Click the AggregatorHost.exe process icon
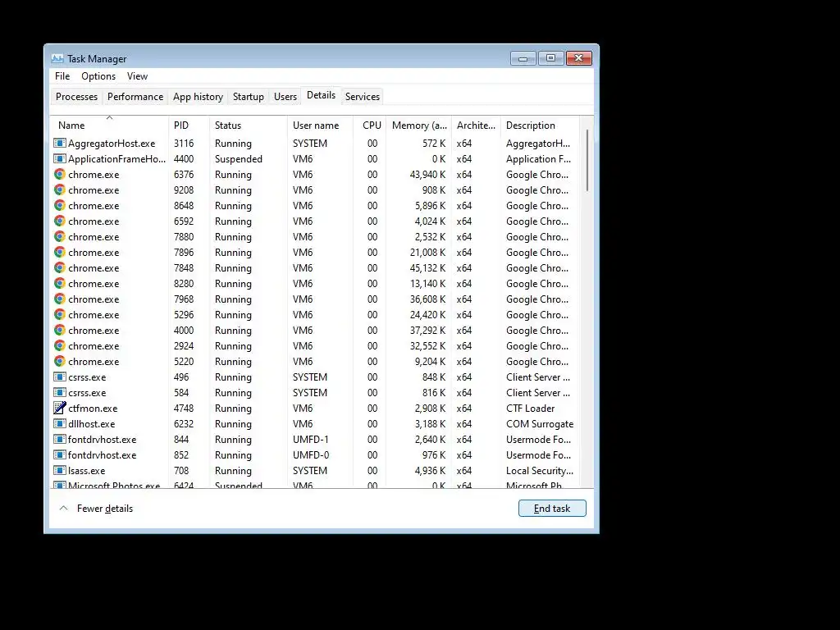This screenshot has width=840, height=630. tap(59, 143)
